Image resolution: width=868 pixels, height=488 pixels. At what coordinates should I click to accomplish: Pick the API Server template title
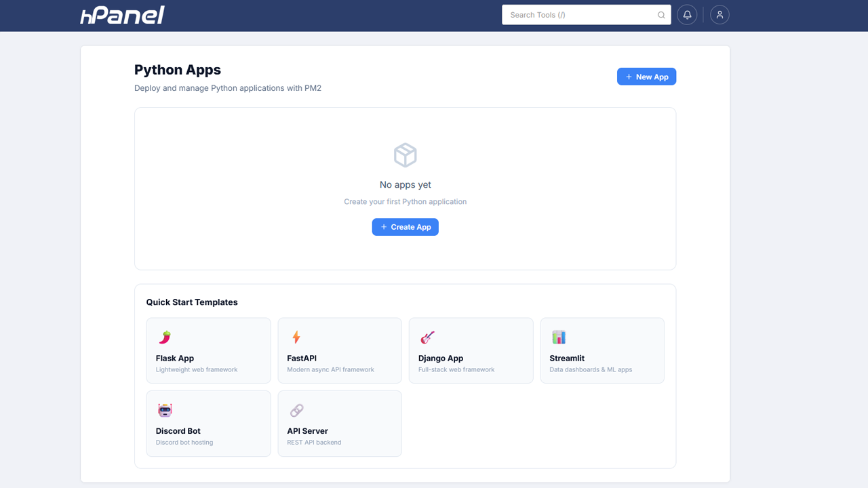(307, 430)
